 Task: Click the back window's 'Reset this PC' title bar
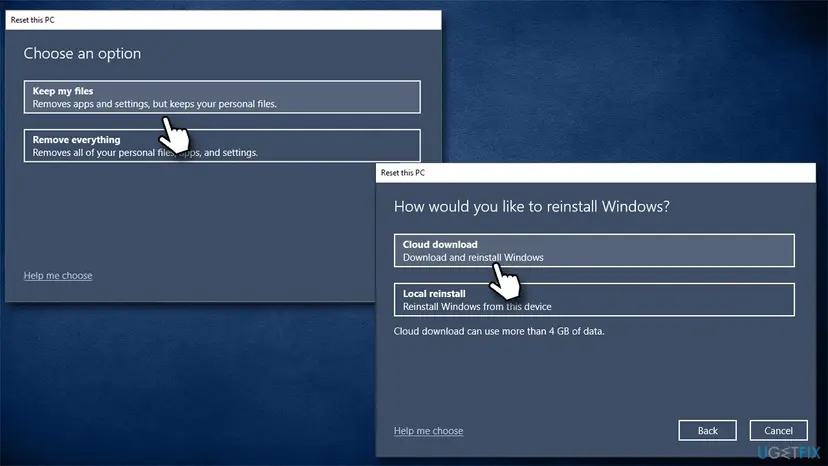point(223,20)
